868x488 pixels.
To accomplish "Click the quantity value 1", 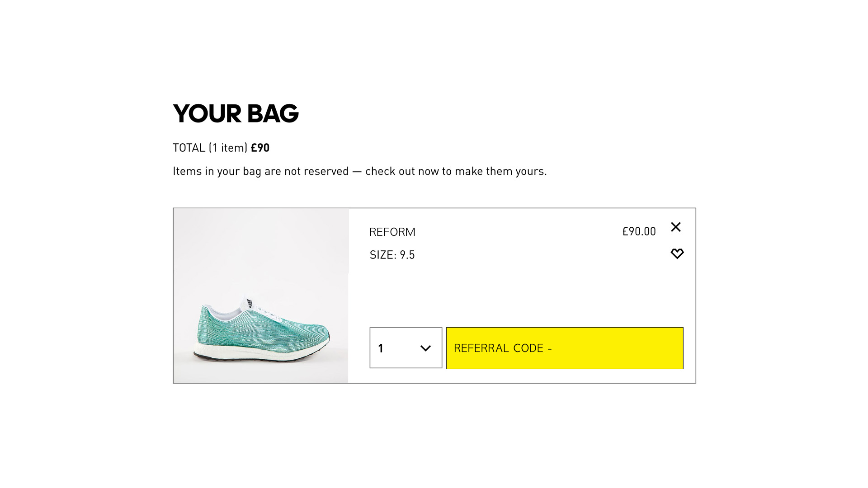I will [381, 348].
